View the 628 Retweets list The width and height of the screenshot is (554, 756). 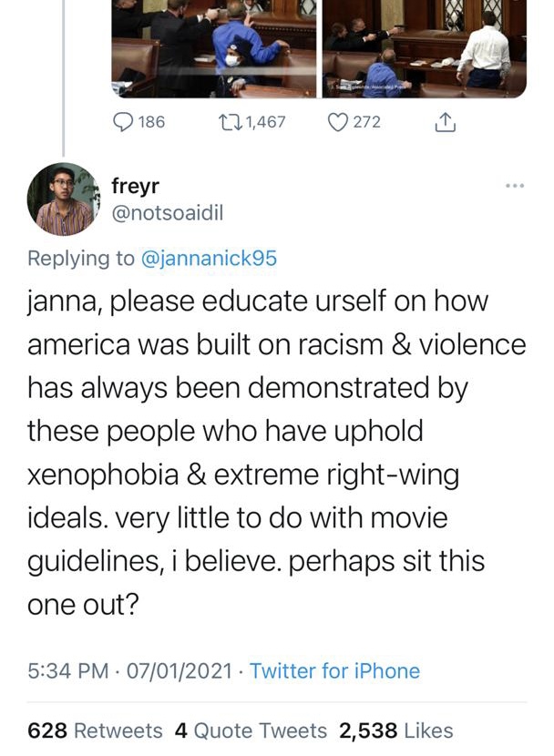[x=96, y=730]
